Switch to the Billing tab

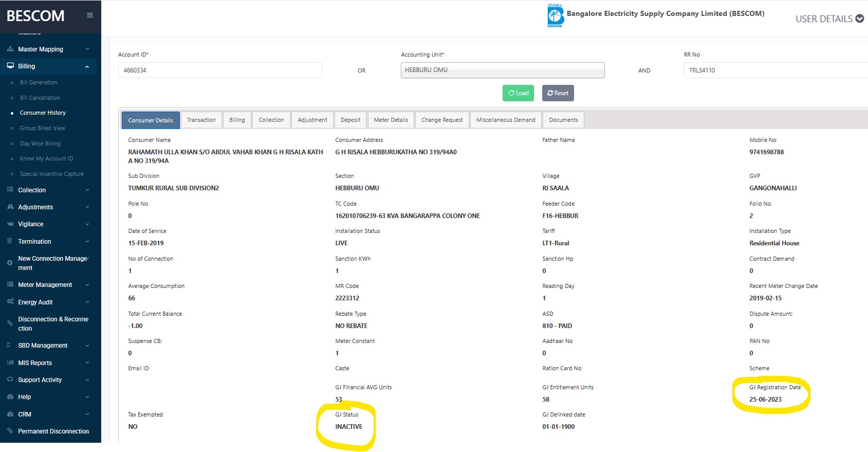point(237,120)
